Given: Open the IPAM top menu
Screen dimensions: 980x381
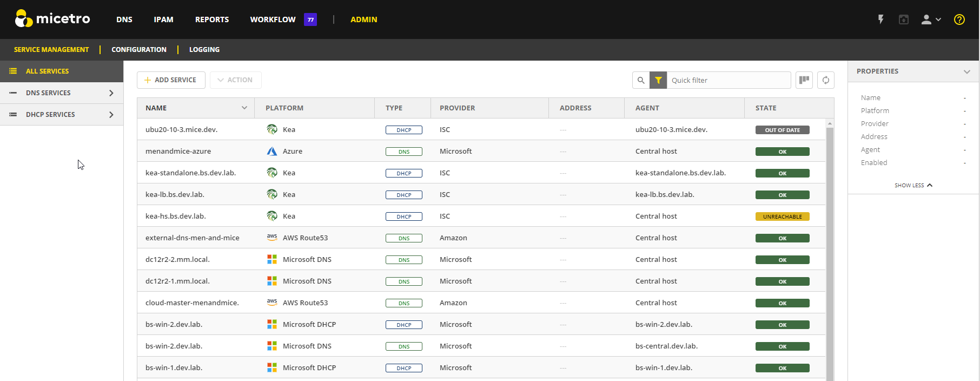Looking at the screenshot, I should coord(163,19).
